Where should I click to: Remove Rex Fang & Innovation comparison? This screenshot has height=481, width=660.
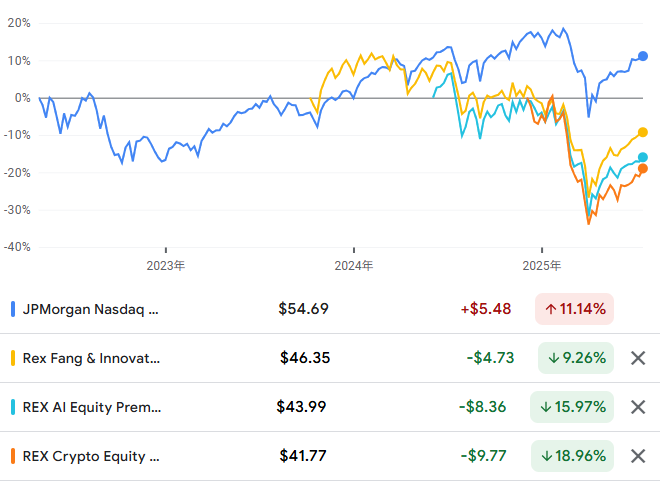638,358
